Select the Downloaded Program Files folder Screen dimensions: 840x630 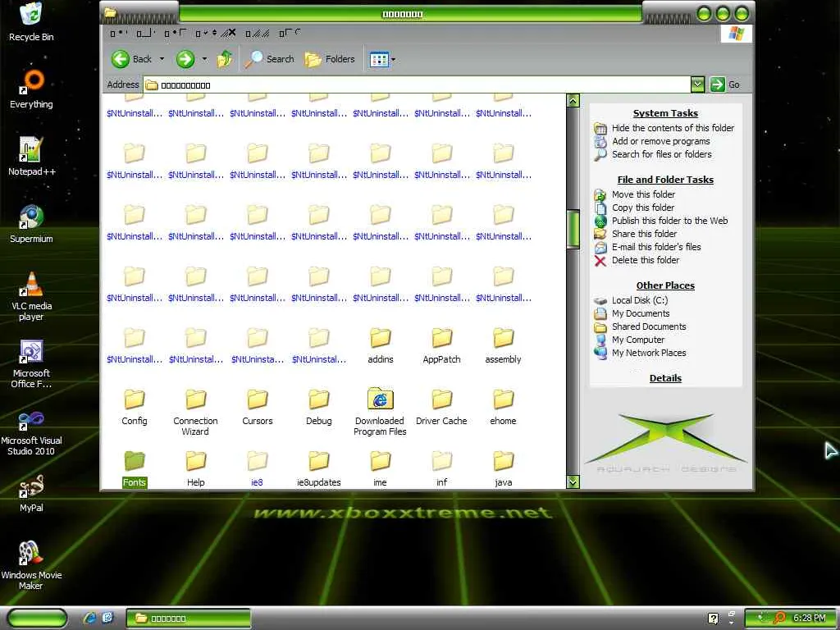(380, 412)
